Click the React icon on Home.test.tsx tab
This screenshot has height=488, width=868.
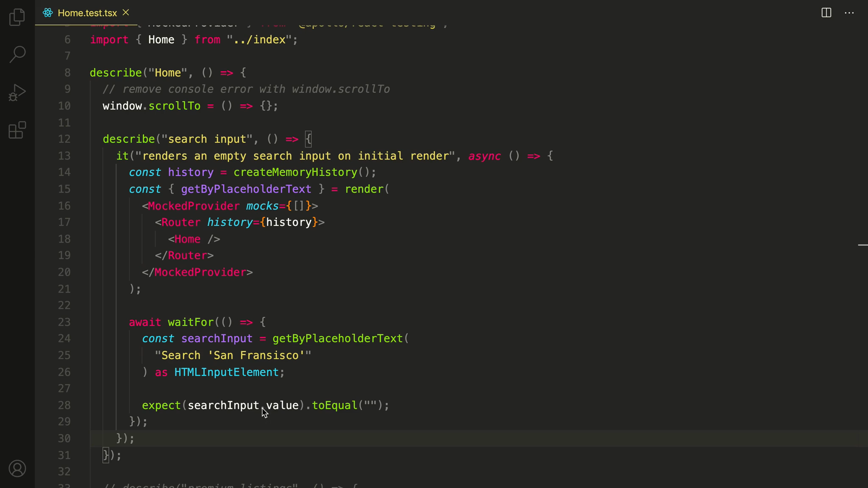[48, 13]
